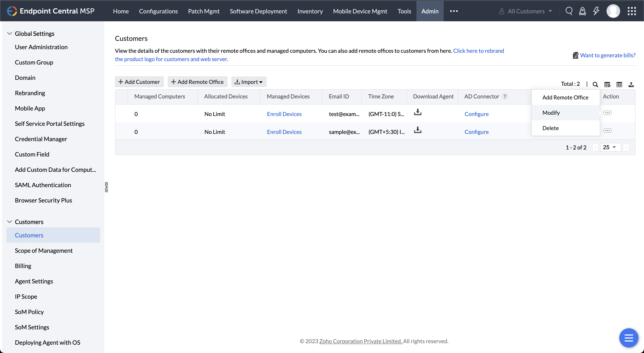Open Want to generate bills link
The image size is (644, 353).
point(608,55)
